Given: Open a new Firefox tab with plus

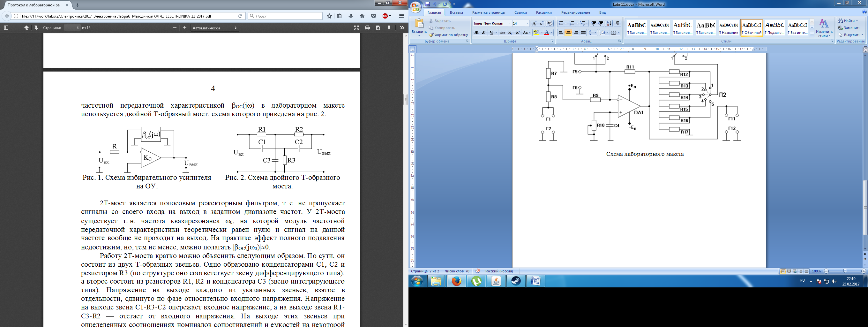Looking at the screenshot, I should click(x=78, y=5).
